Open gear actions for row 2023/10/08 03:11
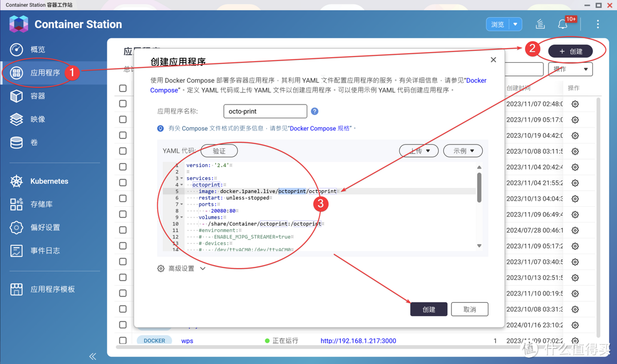The height and width of the screenshot is (364, 617). point(575,151)
